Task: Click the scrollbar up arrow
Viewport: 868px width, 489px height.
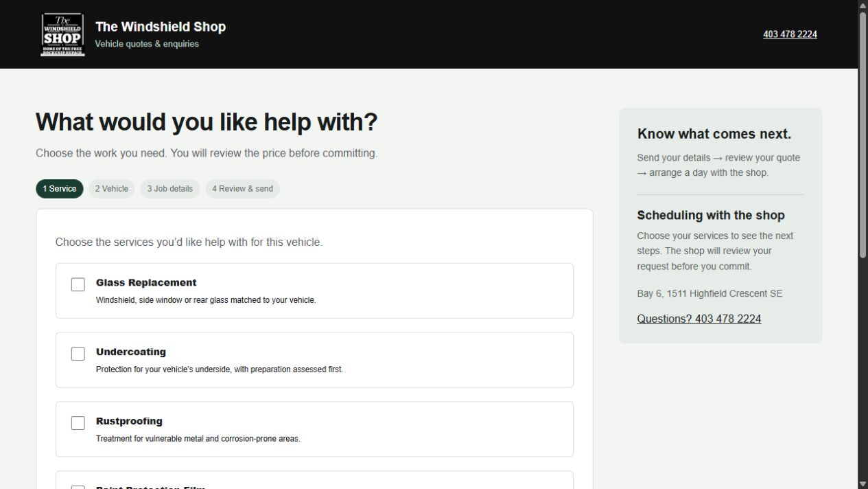Action: pyautogui.click(x=863, y=5)
